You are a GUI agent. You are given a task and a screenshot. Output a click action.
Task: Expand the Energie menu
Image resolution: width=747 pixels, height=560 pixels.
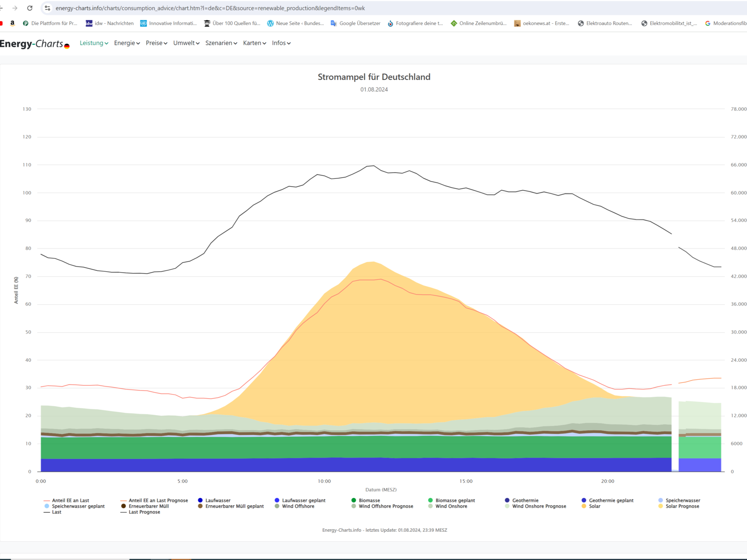127,43
